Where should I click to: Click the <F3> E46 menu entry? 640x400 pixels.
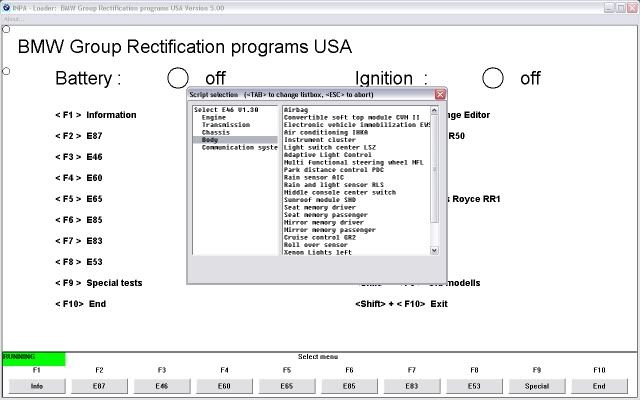click(x=79, y=157)
